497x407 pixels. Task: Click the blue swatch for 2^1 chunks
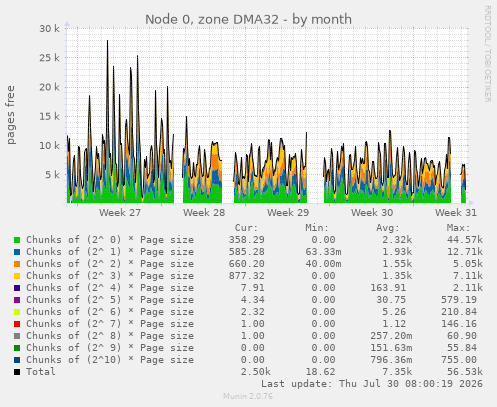point(17,252)
